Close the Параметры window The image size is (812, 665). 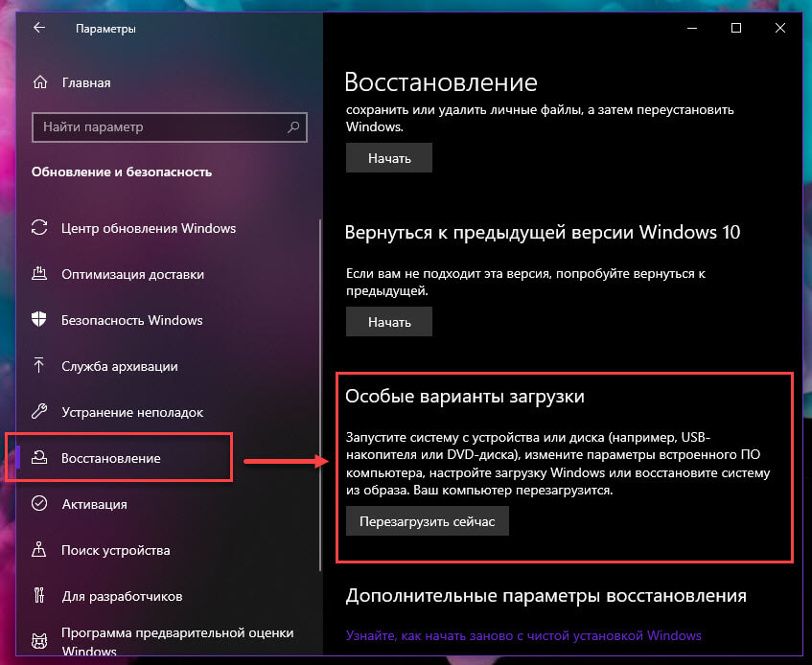(x=780, y=28)
